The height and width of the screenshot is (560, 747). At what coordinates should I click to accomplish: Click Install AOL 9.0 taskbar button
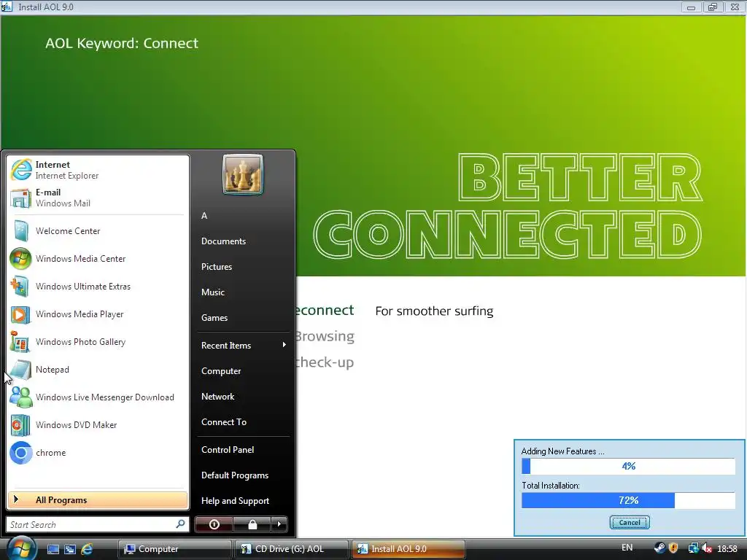point(408,549)
